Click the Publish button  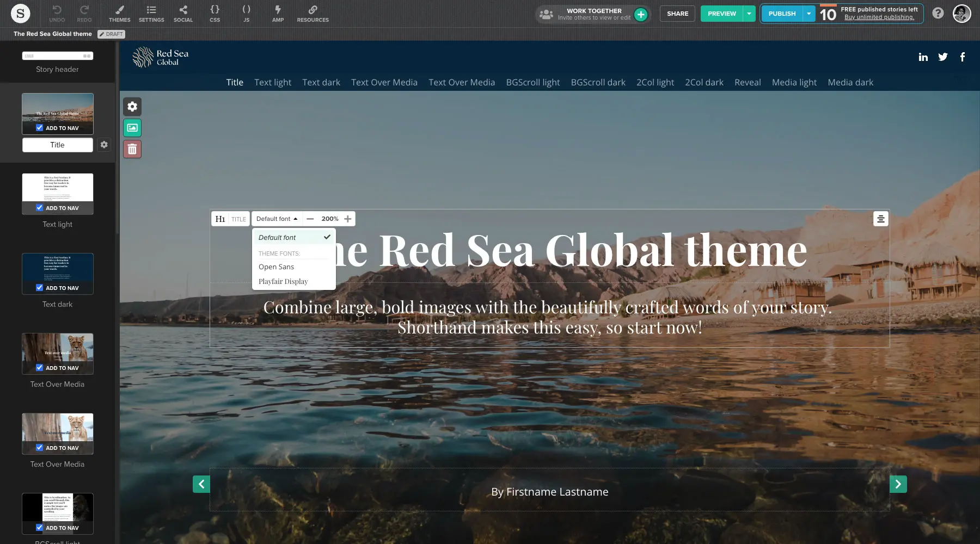pos(782,14)
